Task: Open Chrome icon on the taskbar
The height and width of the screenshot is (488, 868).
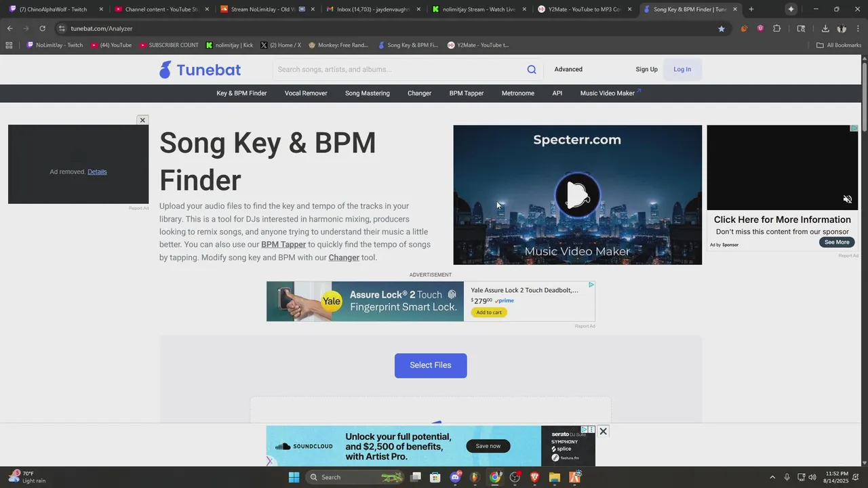Action: click(495, 477)
